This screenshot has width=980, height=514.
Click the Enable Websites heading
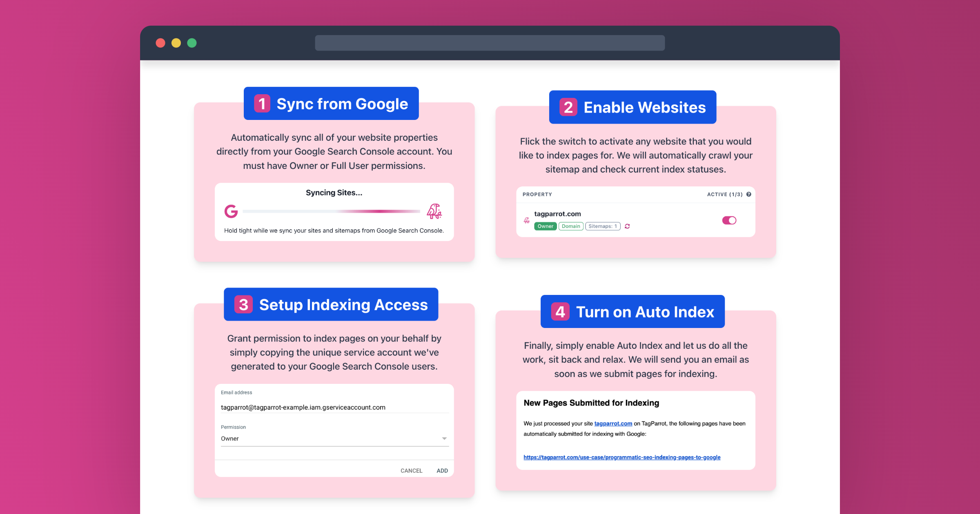633,107
